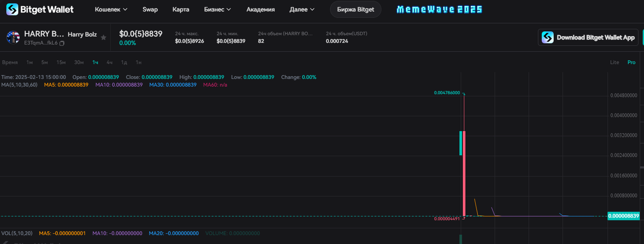Click the 0.004800000 axis label
The height and width of the screenshot is (244, 644).
(624, 95)
